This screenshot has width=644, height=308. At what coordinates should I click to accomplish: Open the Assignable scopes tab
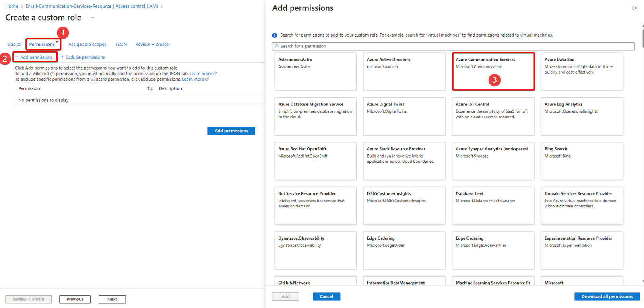(x=87, y=45)
